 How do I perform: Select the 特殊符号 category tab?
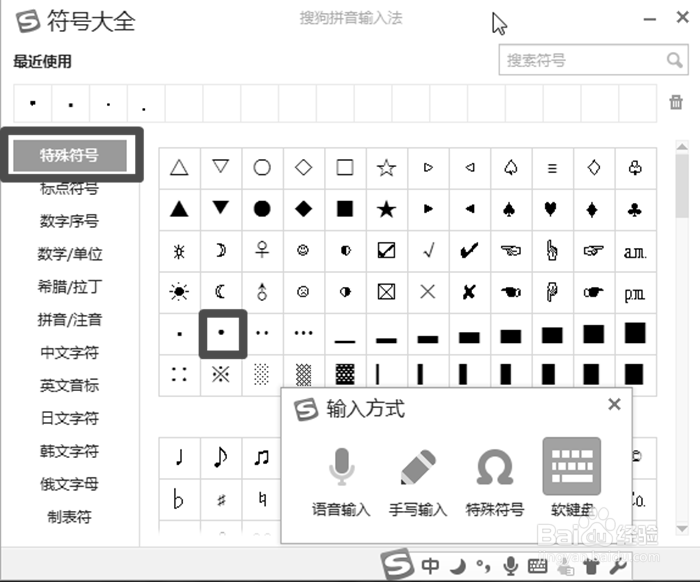click(70, 155)
